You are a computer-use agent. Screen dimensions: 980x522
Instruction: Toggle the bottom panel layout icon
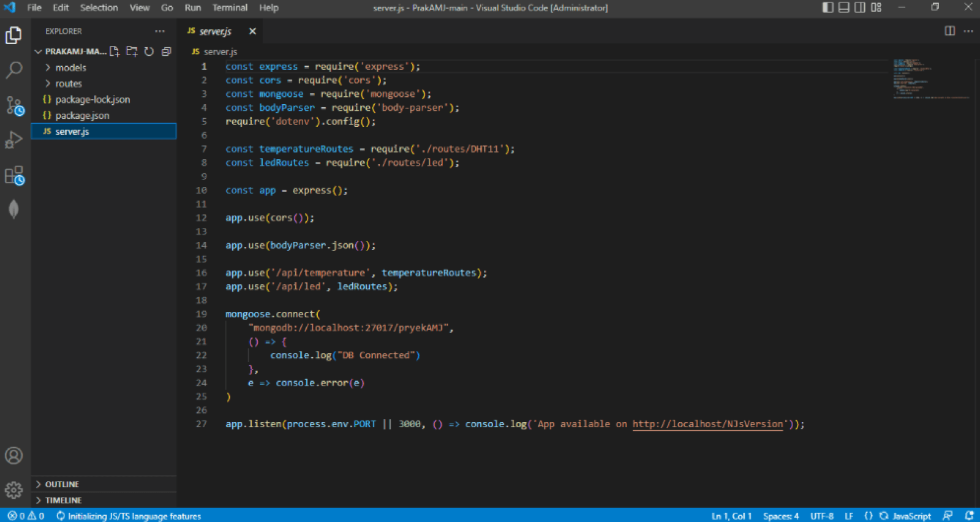pyautogui.click(x=844, y=7)
